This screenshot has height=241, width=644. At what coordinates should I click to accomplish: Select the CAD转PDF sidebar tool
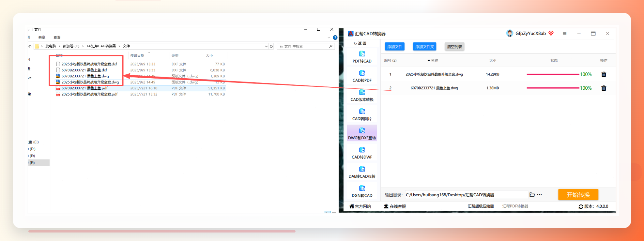362,76
